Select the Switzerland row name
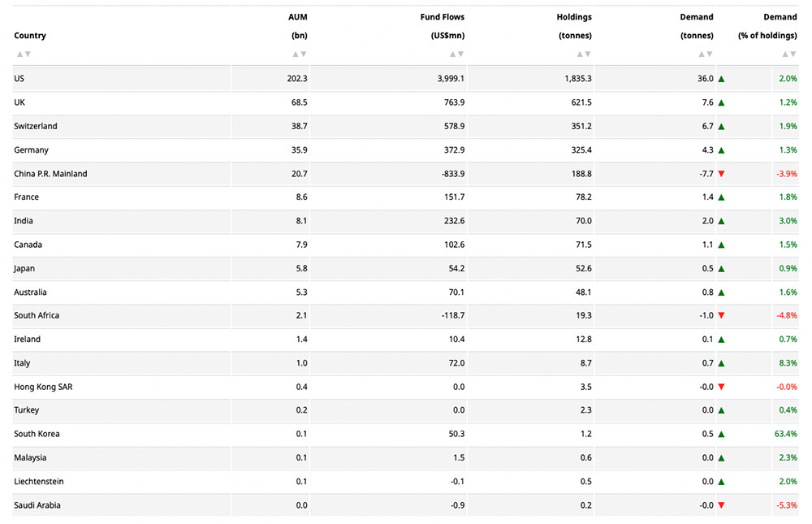 click(x=36, y=127)
